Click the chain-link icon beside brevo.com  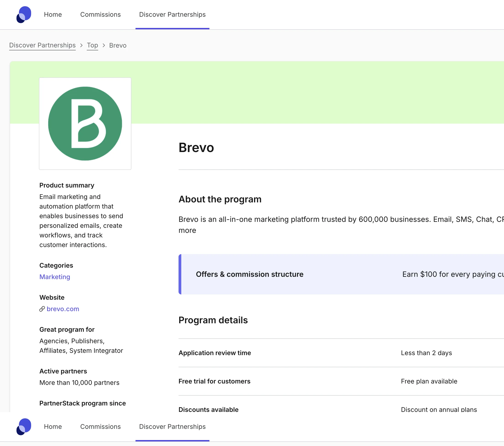[42, 309]
